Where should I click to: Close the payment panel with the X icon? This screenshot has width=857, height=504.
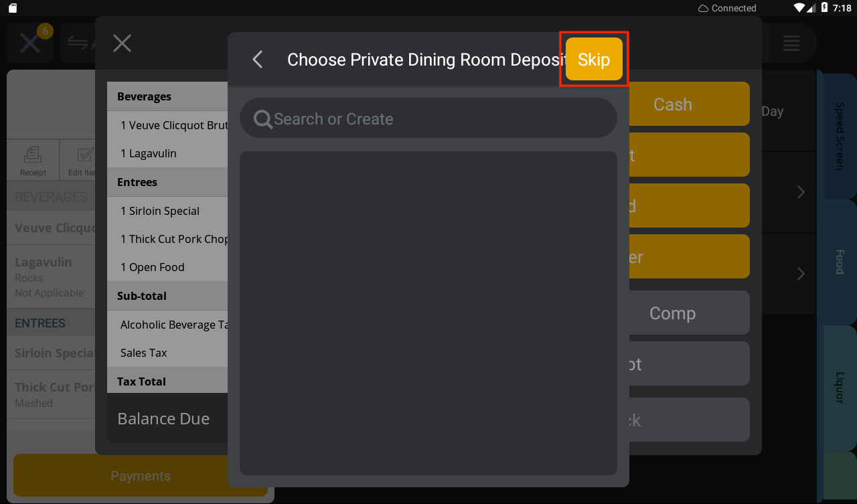coord(122,44)
